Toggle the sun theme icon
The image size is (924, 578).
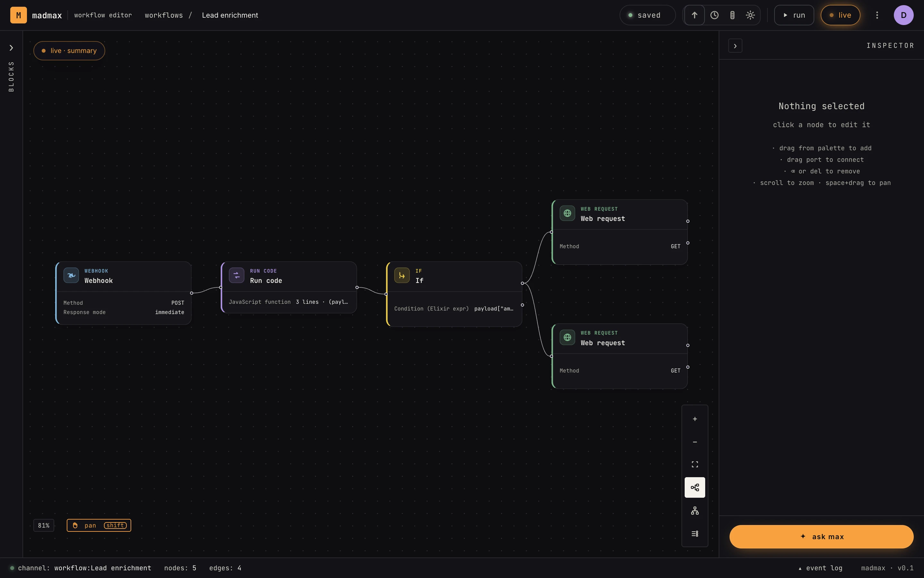pyautogui.click(x=750, y=15)
